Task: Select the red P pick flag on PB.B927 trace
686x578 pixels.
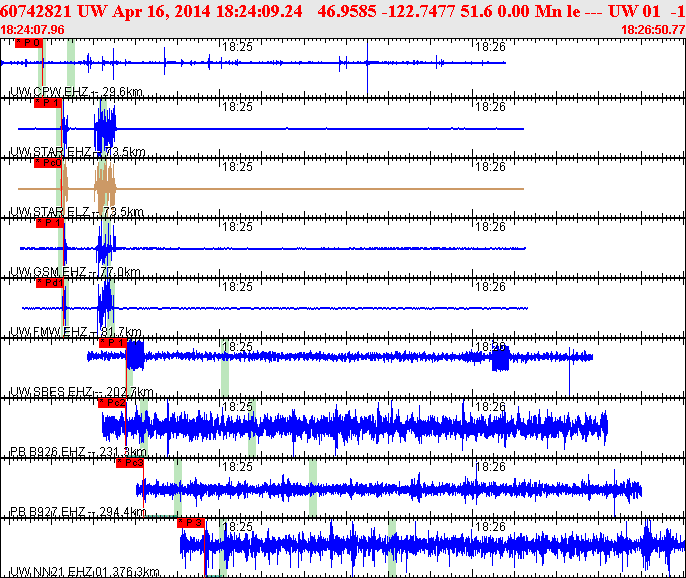Action: [130, 463]
